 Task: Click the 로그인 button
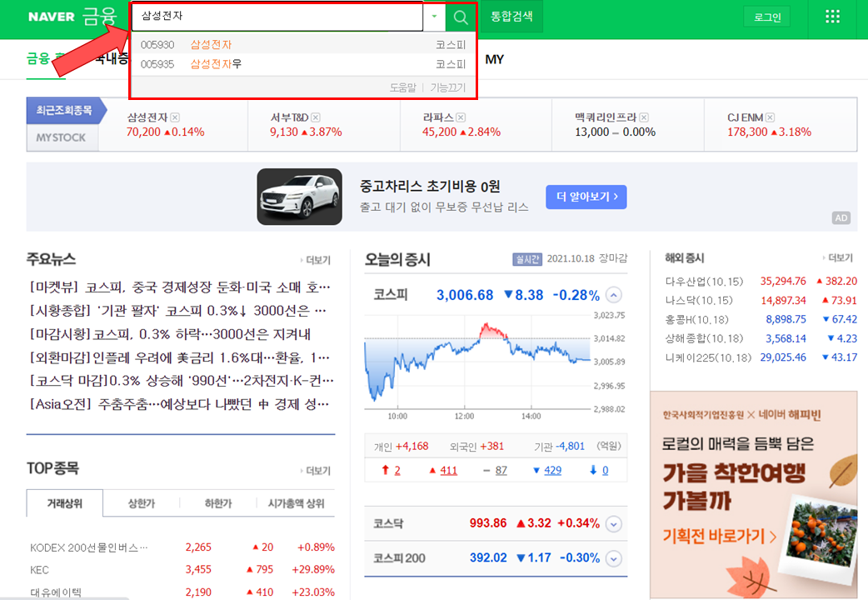click(x=766, y=17)
